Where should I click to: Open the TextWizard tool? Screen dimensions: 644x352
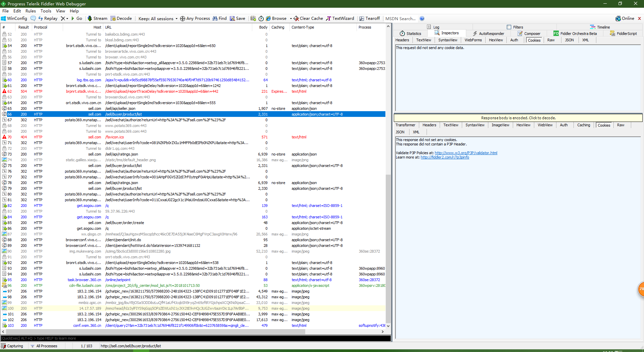point(340,18)
